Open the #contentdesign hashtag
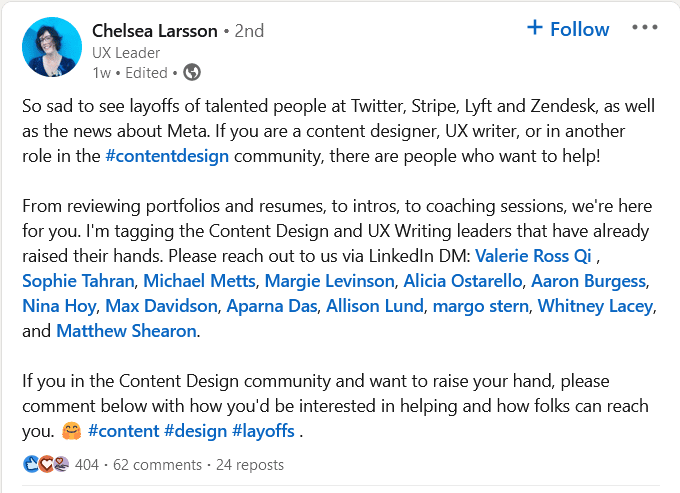 point(167,156)
